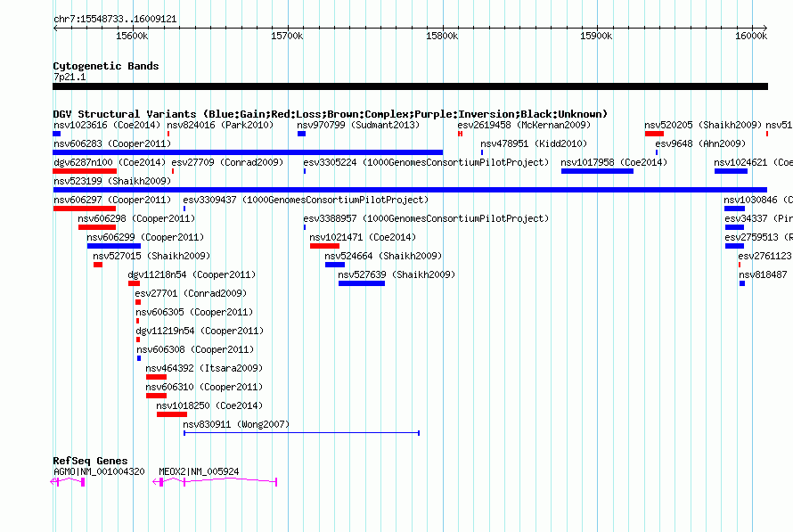The image size is (793, 532).
Task: Select the nsv464392 (Itsara2009) label
Action: point(204,368)
